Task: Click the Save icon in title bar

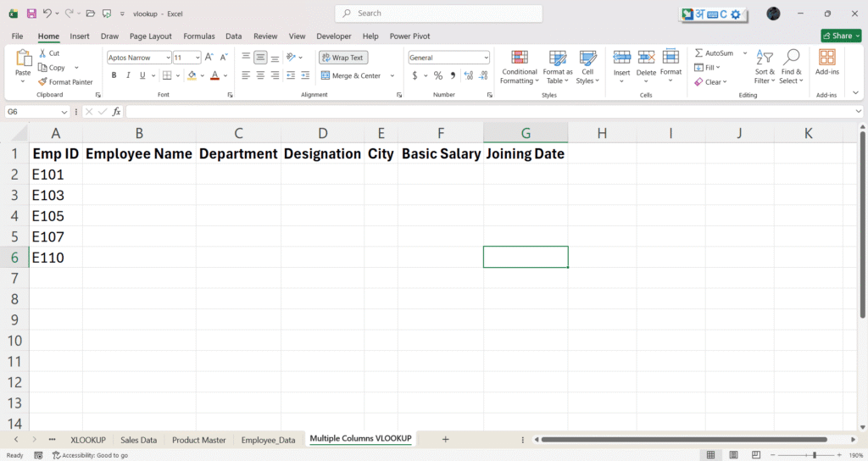Action: (31, 14)
